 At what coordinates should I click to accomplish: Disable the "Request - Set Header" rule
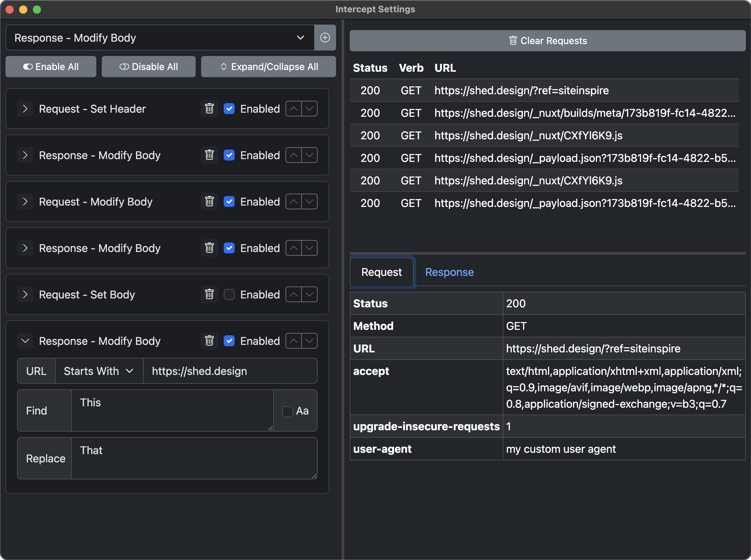(229, 109)
